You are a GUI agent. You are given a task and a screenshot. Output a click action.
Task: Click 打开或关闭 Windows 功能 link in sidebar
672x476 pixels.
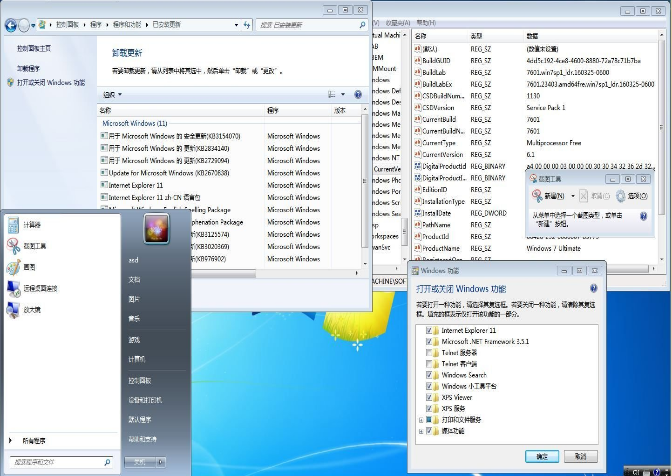(51, 83)
